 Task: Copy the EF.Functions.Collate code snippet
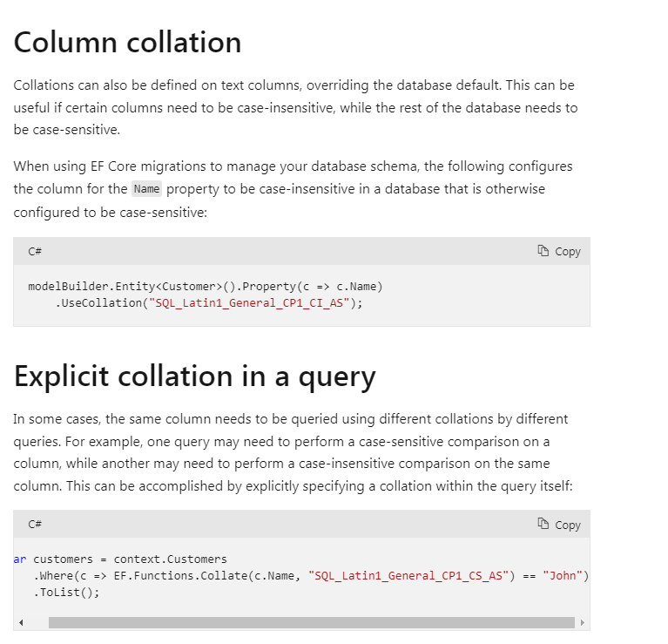click(559, 525)
